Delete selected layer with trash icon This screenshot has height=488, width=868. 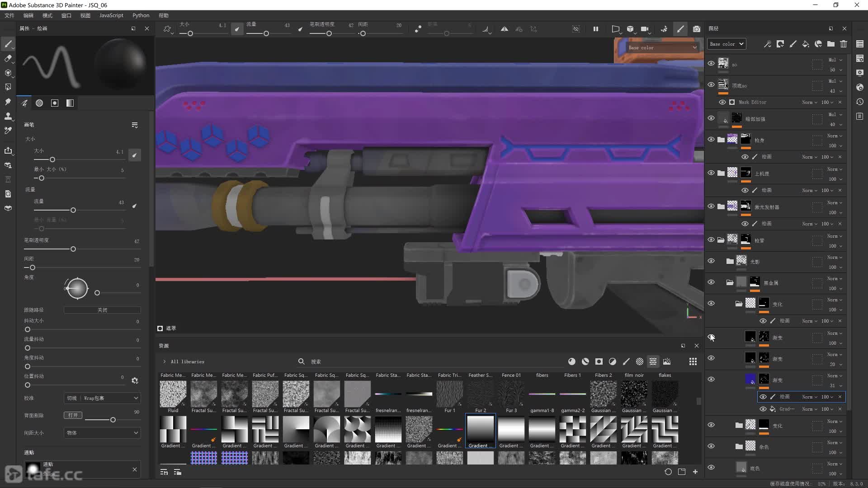844,44
